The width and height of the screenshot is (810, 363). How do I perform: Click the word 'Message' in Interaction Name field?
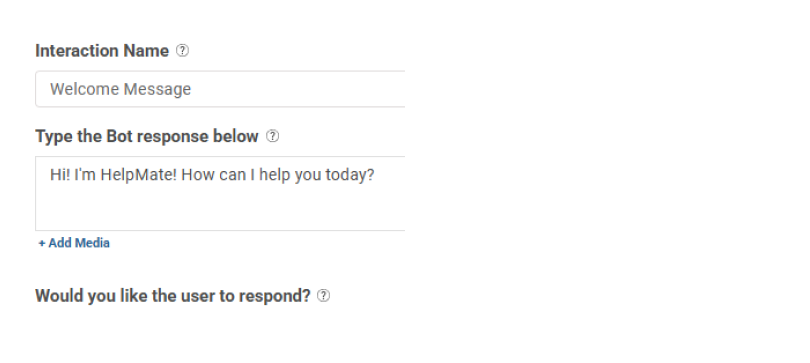pos(158,90)
